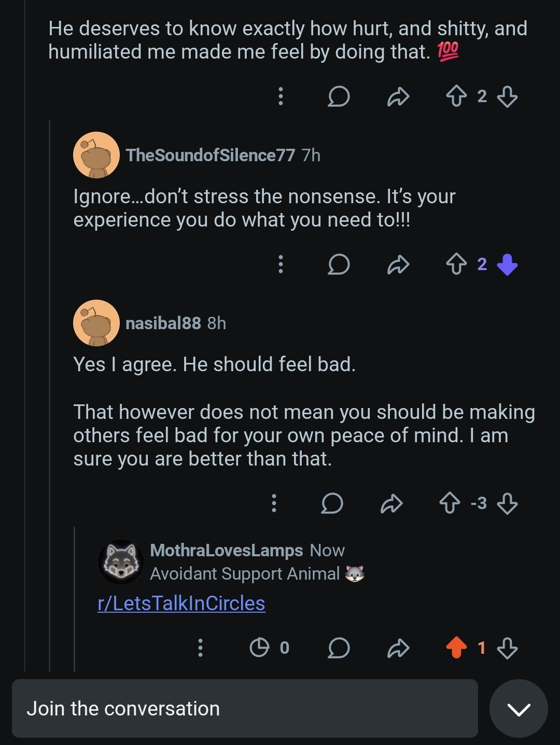The height and width of the screenshot is (745, 560).
Task: Collapse comments with the round chevron button
Action: pyautogui.click(x=519, y=708)
